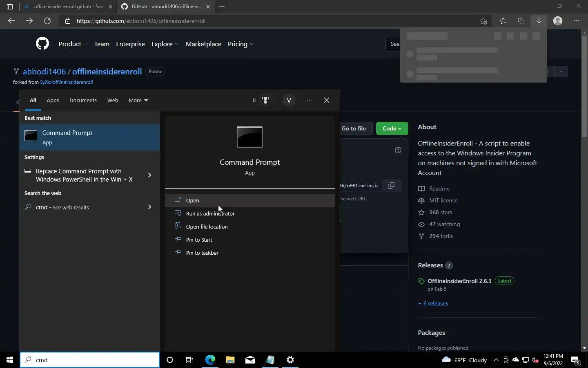
Task: Switch to the Documents search tab
Action: 83,100
